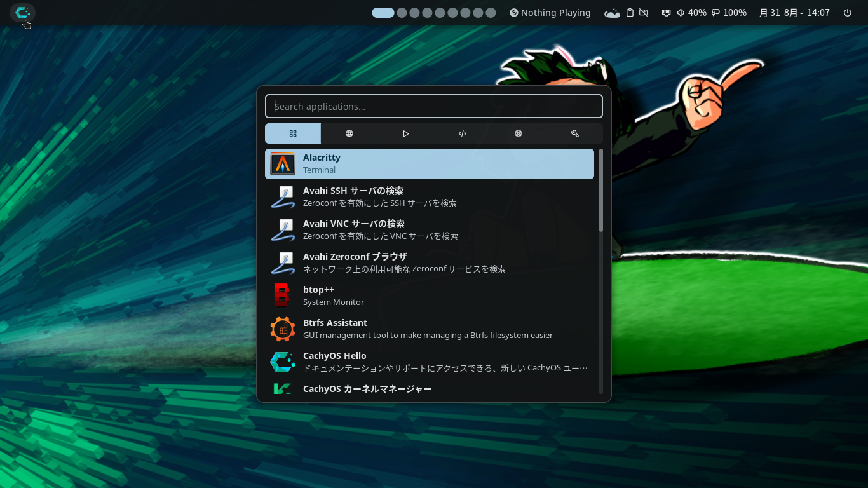
Task: Switch to workspace 5 indicator dot
Action: pyautogui.click(x=440, y=13)
